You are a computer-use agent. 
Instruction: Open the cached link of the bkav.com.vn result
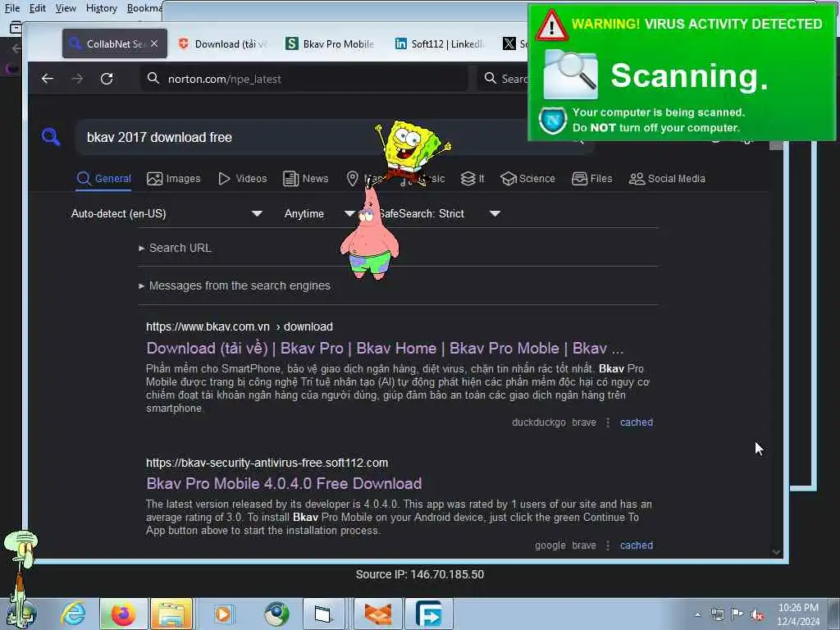[637, 422]
